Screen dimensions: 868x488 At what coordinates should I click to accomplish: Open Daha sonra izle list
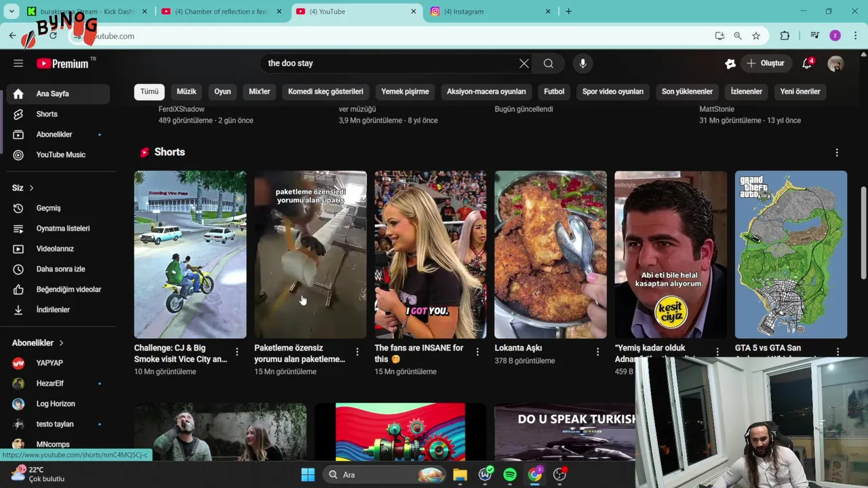[x=58, y=269]
